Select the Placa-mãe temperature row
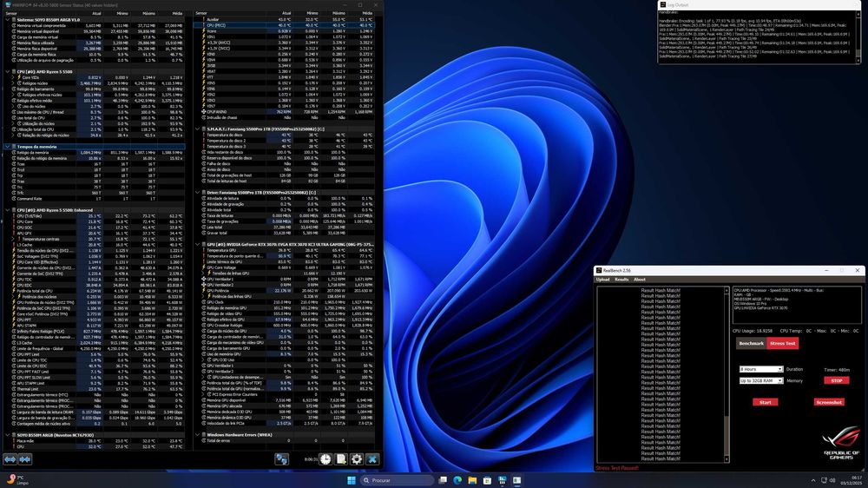This screenshot has width=868, height=488. click(x=95, y=441)
